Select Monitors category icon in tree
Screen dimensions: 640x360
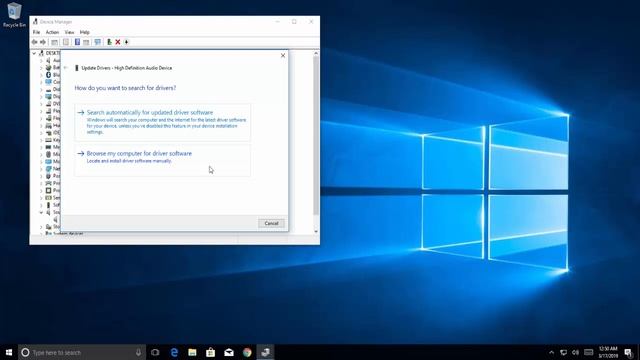(x=48, y=161)
